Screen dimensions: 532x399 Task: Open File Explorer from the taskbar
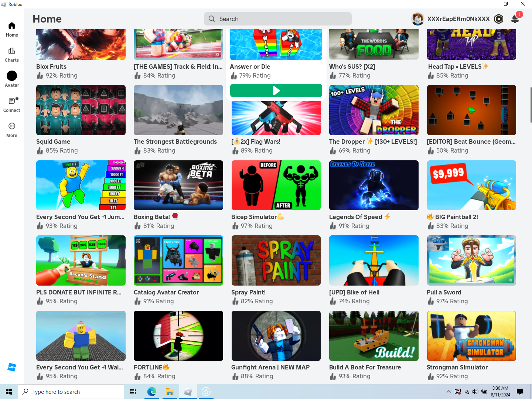click(170, 392)
